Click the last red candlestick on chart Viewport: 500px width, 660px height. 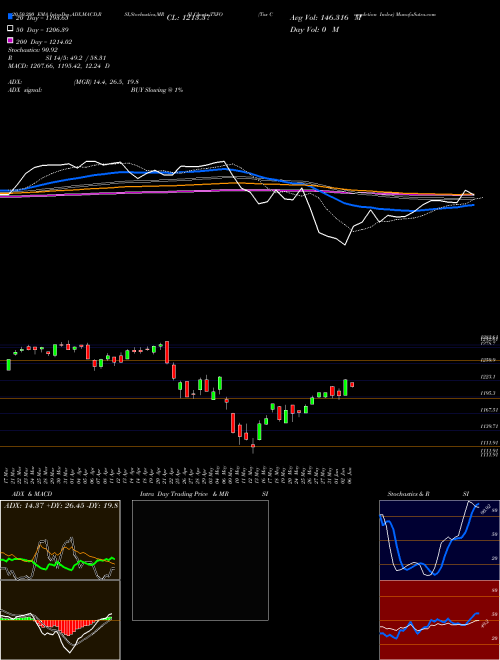pyautogui.click(x=352, y=384)
